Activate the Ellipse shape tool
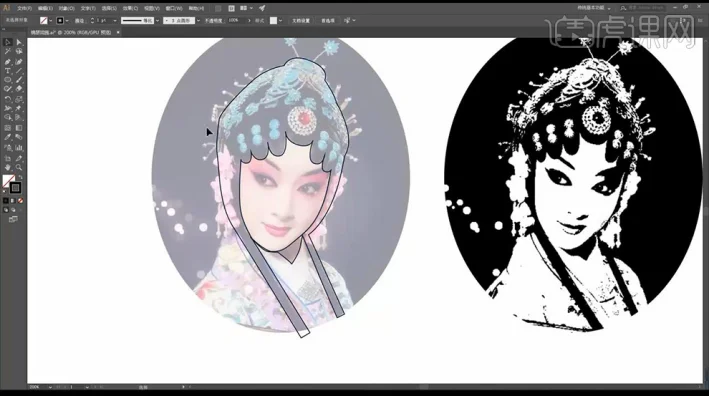The width and height of the screenshot is (709, 396). coord(8,80)
